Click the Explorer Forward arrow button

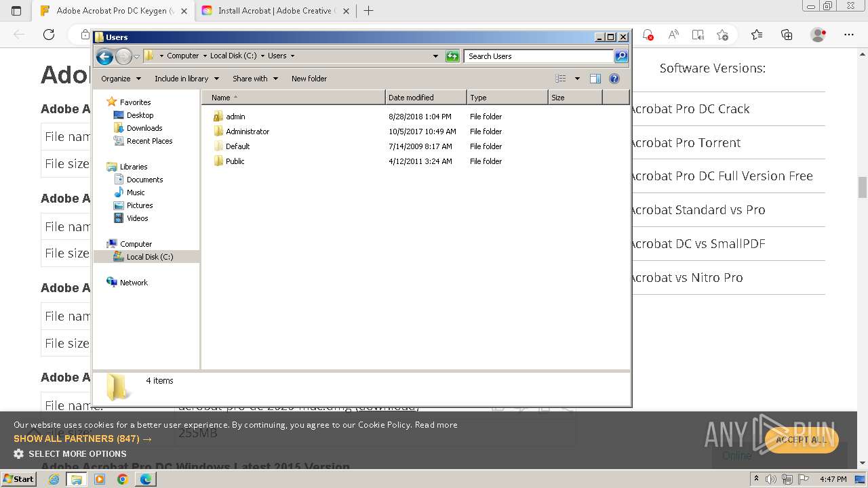pyautogui.click(x=123, y=56)
